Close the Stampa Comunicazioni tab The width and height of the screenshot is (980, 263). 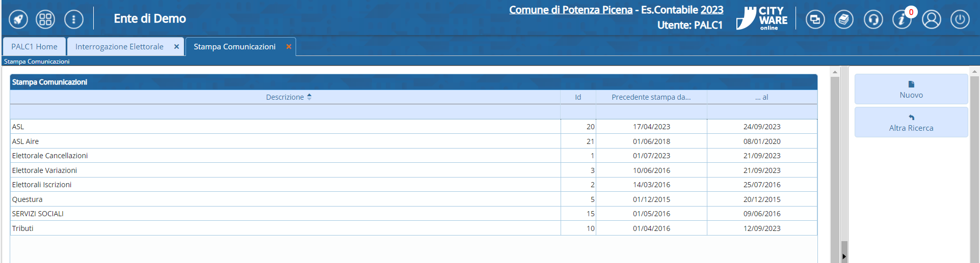[x=288, y=47]
